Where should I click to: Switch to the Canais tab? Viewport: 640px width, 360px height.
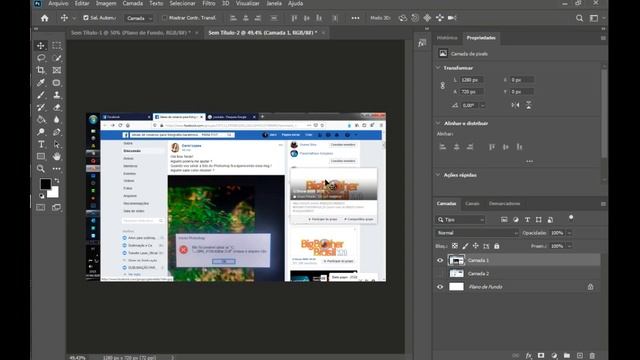click(x=472, y=204)
